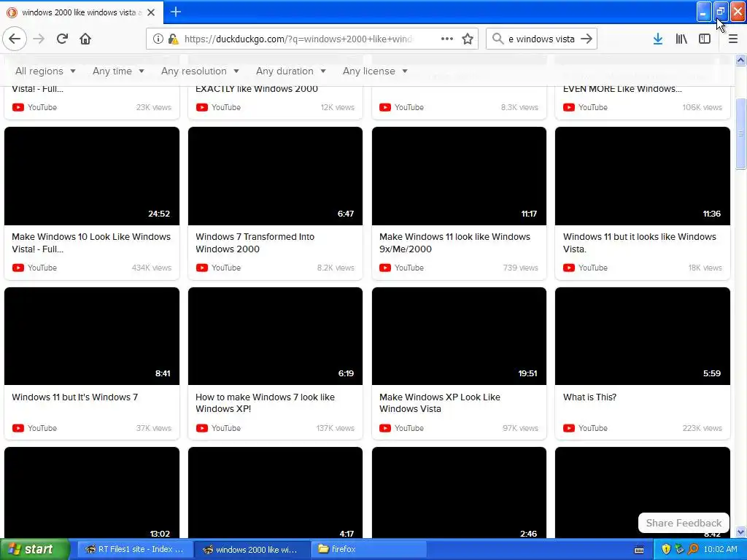Submit search with the arrow button
747x560 pixels.
click(587, 39)
